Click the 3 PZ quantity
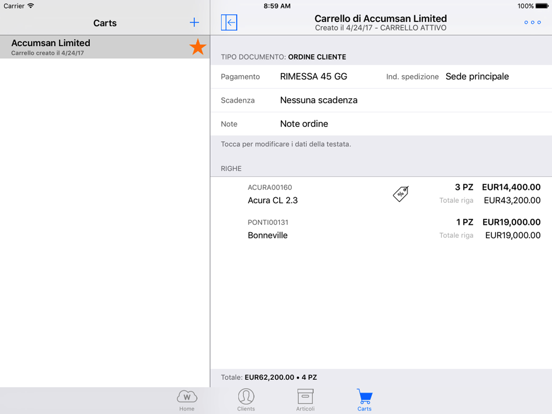The image size is (552, 414). (x=464, y=187)
